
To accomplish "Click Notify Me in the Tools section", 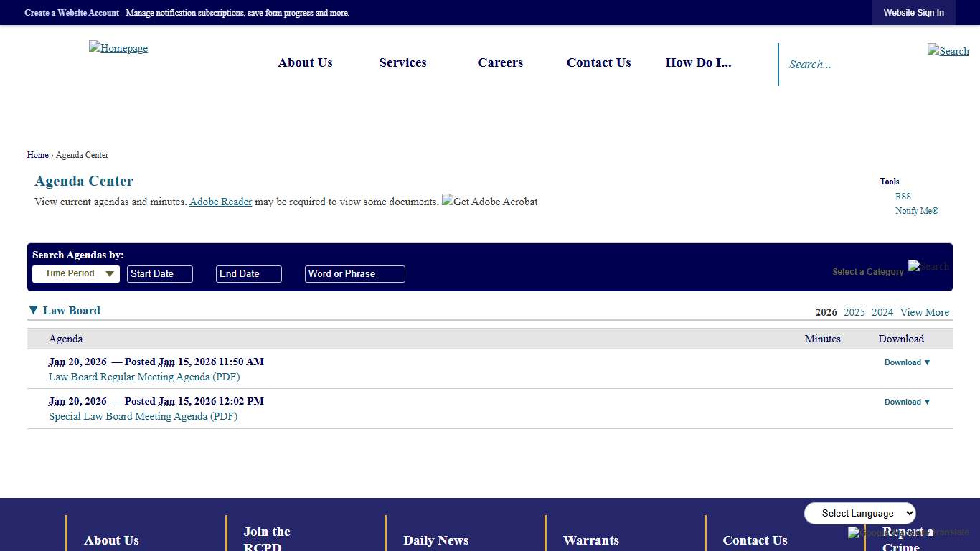I will pos(916,210).
